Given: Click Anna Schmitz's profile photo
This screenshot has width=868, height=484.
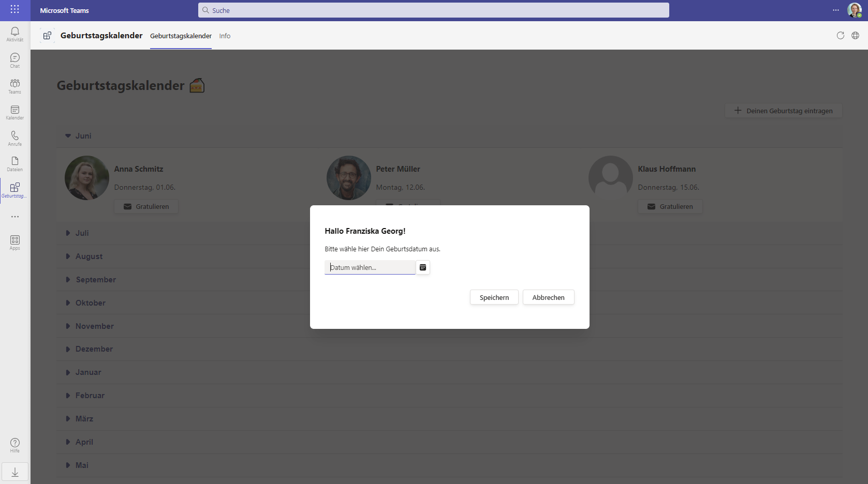Looking at the screenshot, I should pos(87,178).
